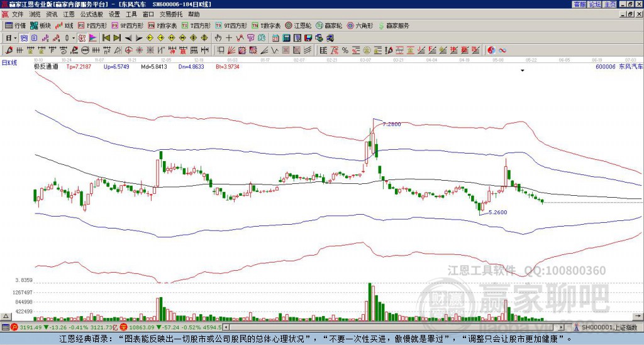Click SH000001 上证指数 status entry
The image size is (644, 345).
(x=609, y=327)
